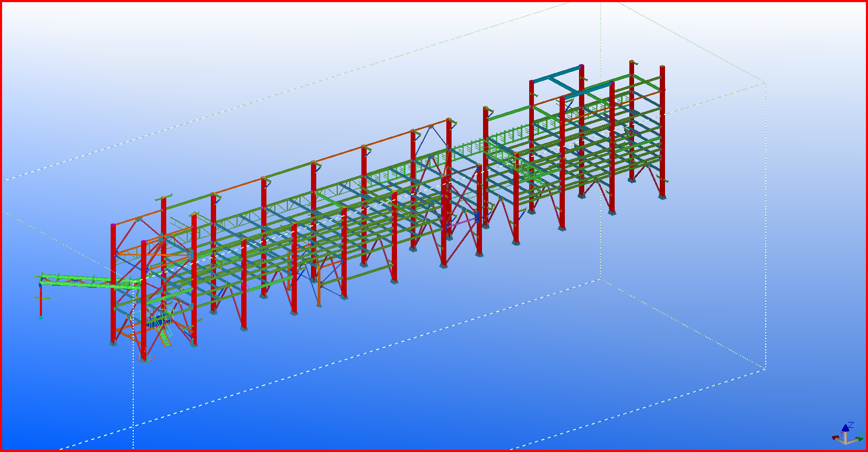The image size is (868, 452).
Task: Click the XYZ coordinate axis triad
Action: pos(846,434)
